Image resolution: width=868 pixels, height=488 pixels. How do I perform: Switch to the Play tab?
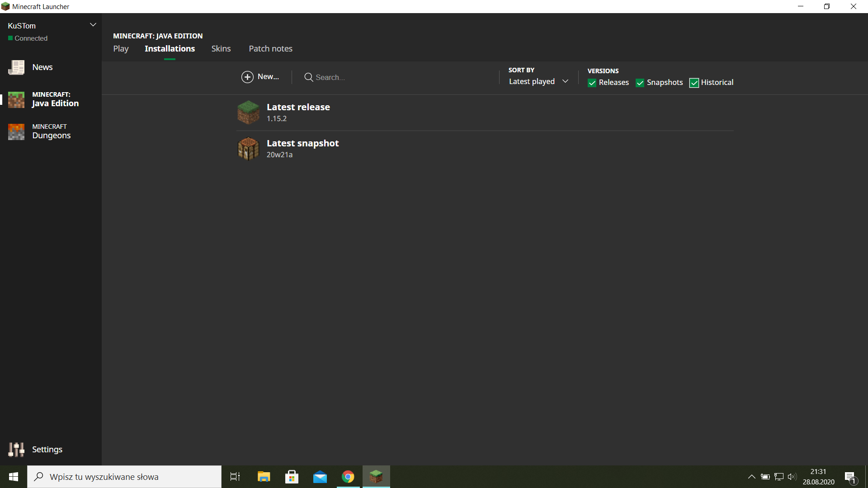121,49
